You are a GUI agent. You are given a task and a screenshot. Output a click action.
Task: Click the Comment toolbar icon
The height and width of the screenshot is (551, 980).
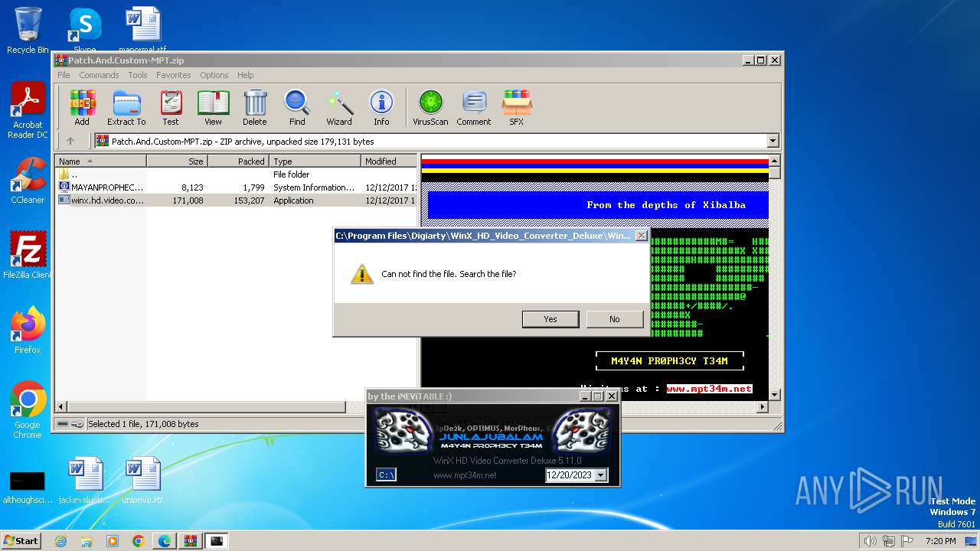coord(474,107)
